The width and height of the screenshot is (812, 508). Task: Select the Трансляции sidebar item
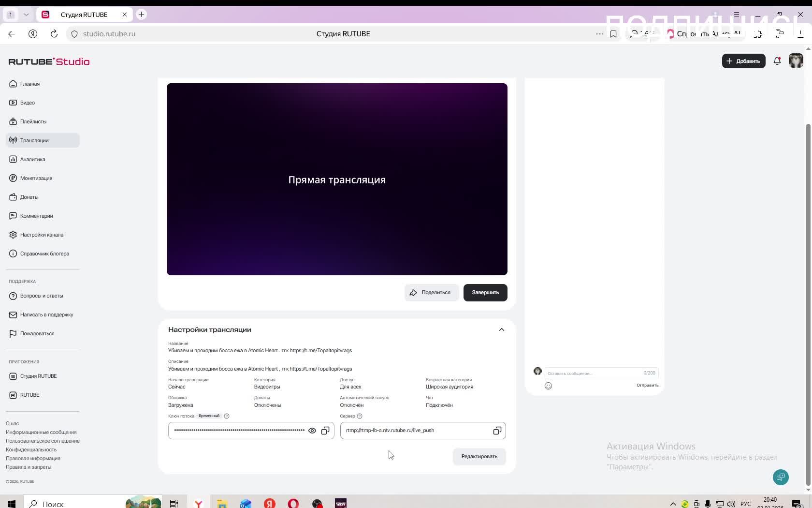43,140
